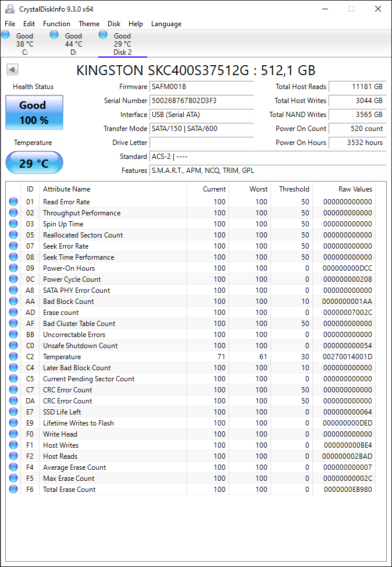Click the status orb for SSD Life Left

(x=13, y=412)
